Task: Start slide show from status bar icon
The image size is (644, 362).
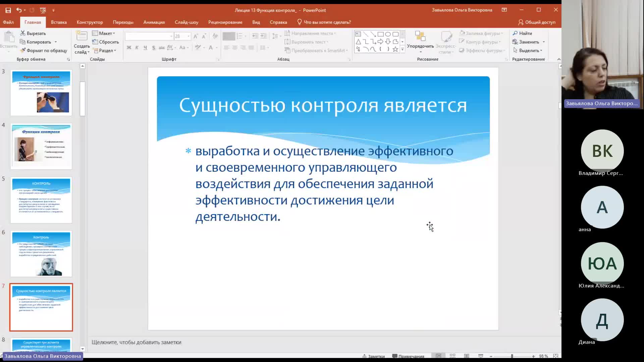Action: click(481, 356)
